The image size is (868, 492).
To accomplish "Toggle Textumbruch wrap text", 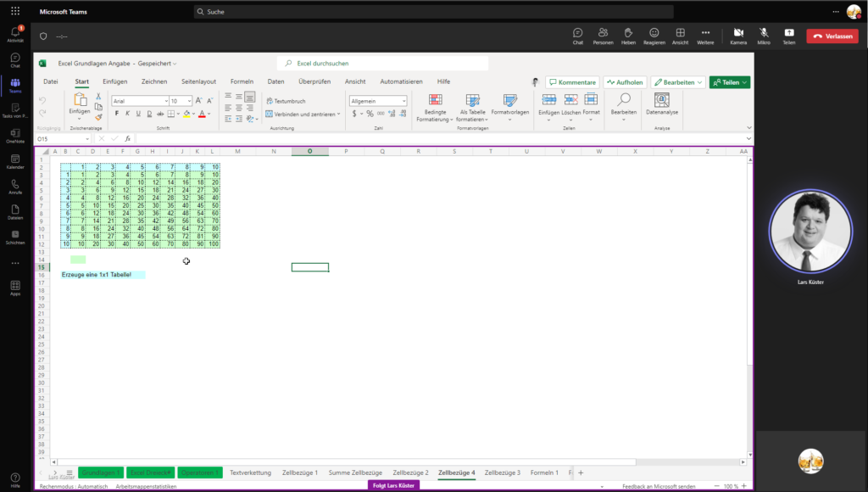I will click(286, 101).
